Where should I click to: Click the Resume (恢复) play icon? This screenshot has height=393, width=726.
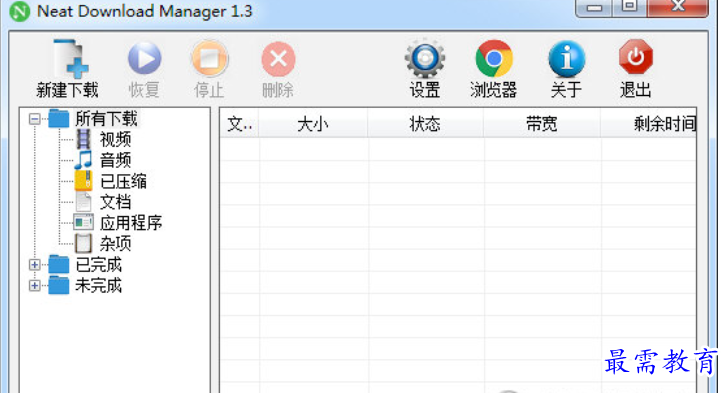click(x=144, y=58)
